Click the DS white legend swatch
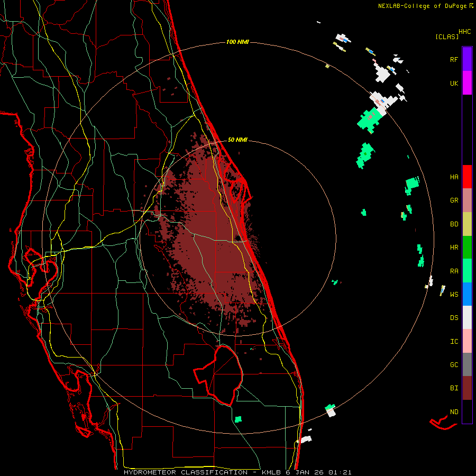Image resolution: width=476 pixels, height=476 pixels. coord(467,317)
